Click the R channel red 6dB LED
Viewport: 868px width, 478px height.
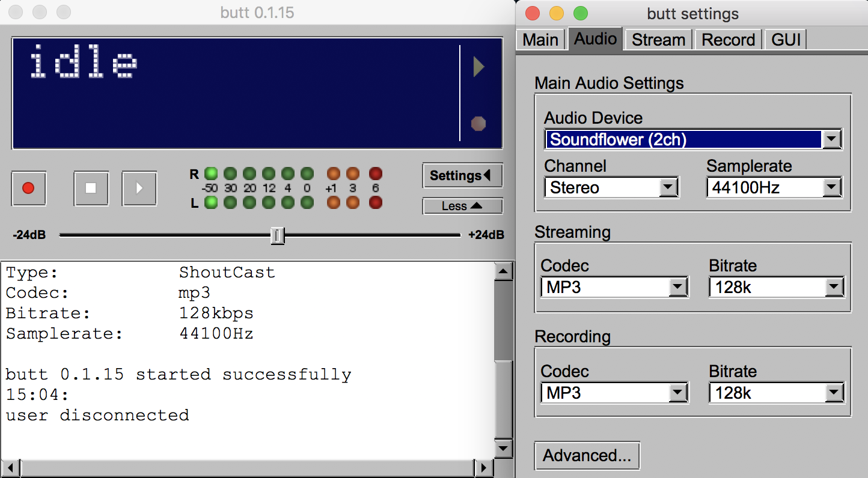[376, 174]
